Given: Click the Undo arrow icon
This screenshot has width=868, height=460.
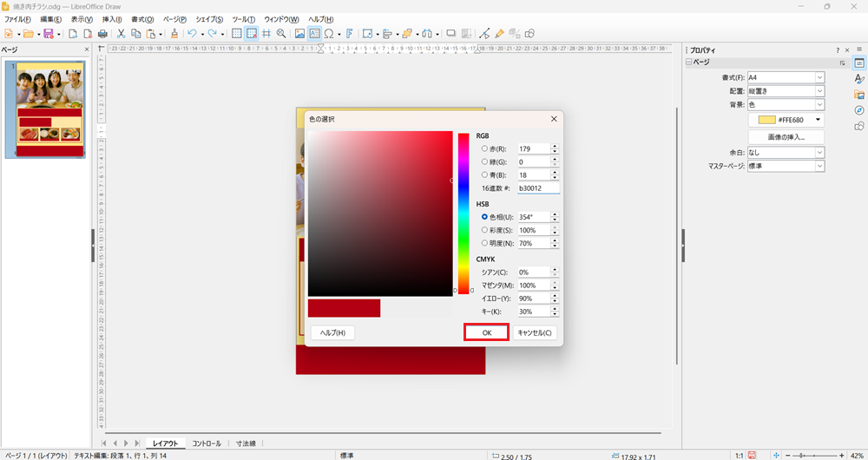Looking at the screenshot, I should [192, 34].
